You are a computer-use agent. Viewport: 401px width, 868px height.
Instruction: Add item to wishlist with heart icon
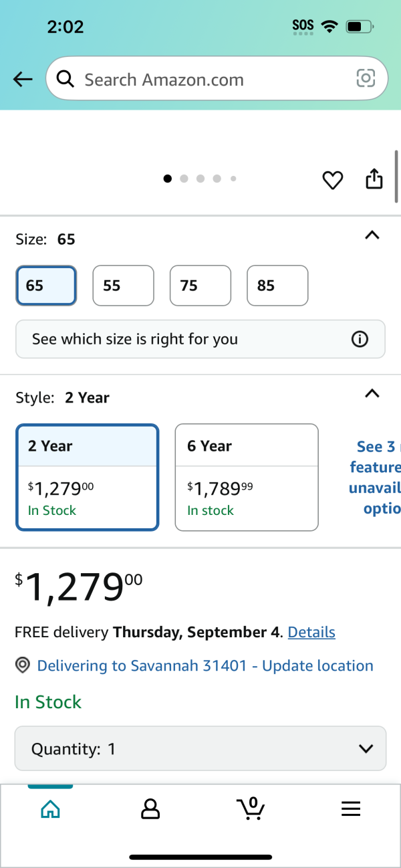pos(333,179)
